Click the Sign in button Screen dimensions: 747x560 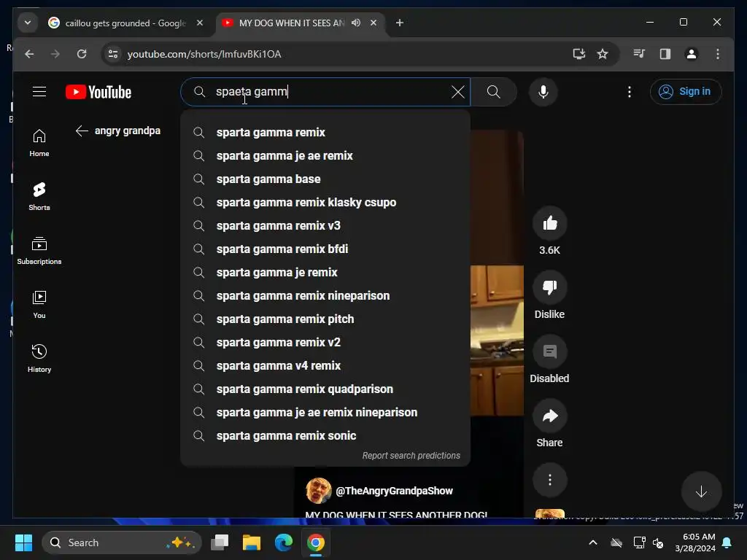click(686, 91)
